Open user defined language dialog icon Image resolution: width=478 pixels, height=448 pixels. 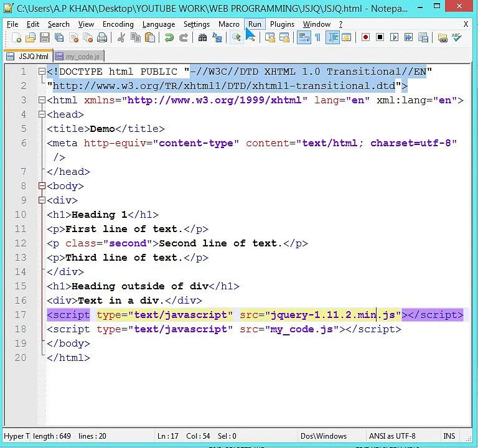point(347,38)
